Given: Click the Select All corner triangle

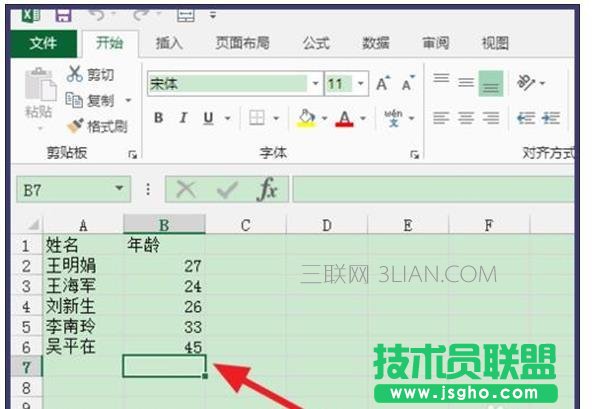Looking at the screenshot, I should point(33,224).
